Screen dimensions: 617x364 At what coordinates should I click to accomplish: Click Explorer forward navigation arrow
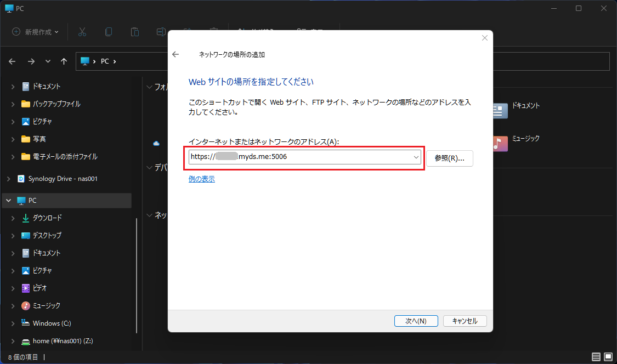[31, 61]
